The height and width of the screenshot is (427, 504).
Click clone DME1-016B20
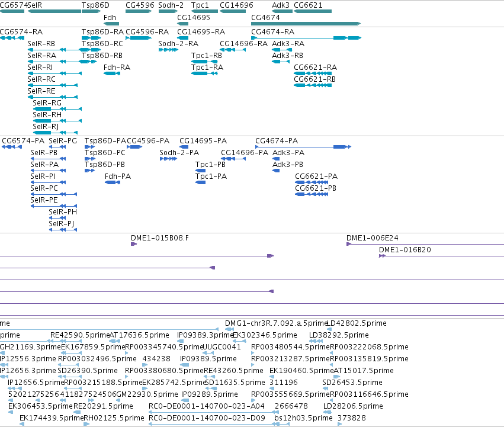click(441, 256)
